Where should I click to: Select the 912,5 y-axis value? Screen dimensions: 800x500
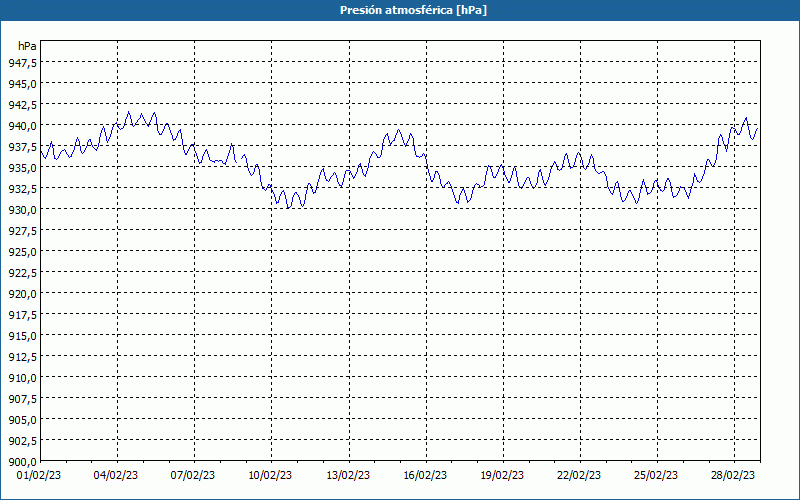pyautogui.click(x=22, y=356)
